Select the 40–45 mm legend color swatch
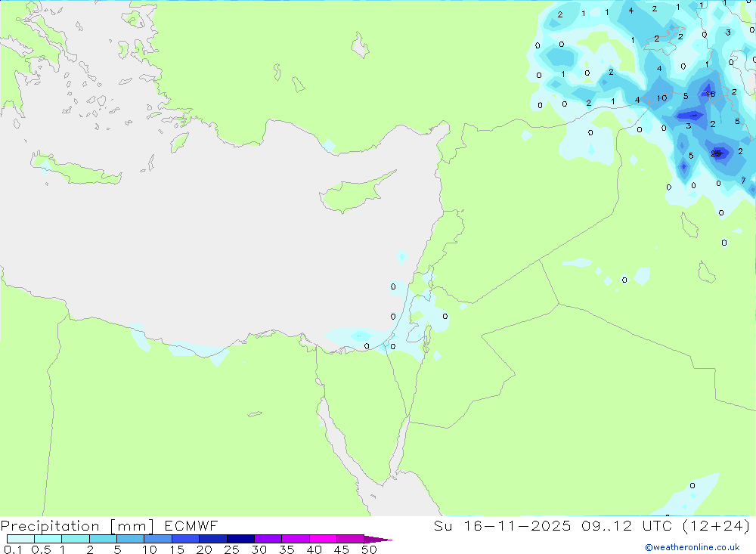756x554 pixels. click(323, 539)
